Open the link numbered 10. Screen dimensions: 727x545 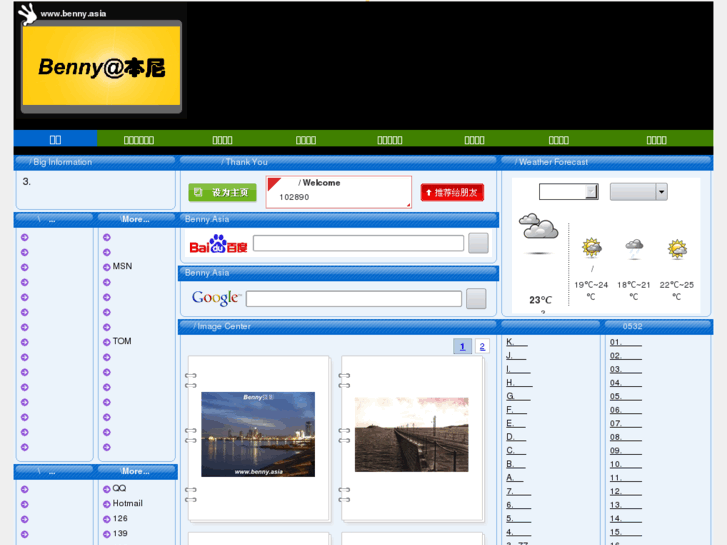click(x=625, y=464)
